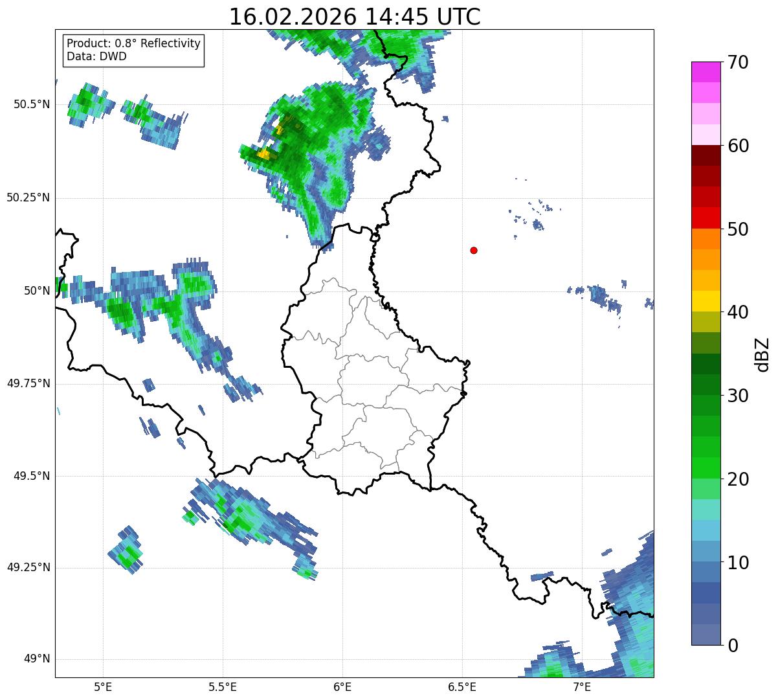Viewport: 778px width, 700px height.
Task: Click the dBZ colorbar axis label
Action: (x=762, y=354)
